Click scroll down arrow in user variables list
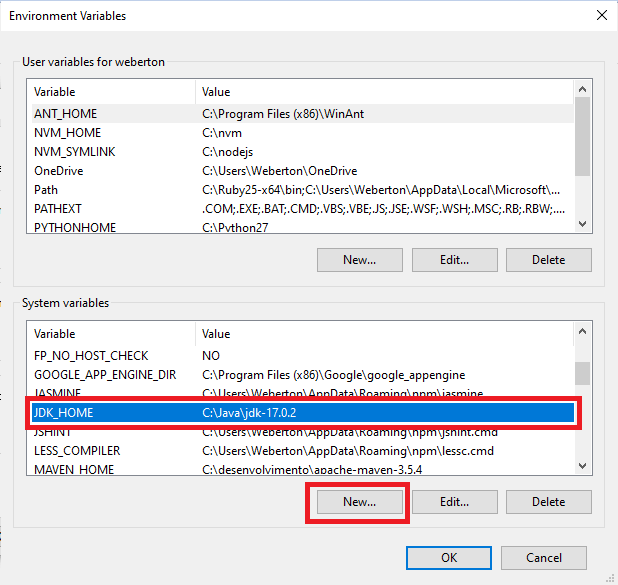Screen dimensions: 618x585 pos(582,224)
